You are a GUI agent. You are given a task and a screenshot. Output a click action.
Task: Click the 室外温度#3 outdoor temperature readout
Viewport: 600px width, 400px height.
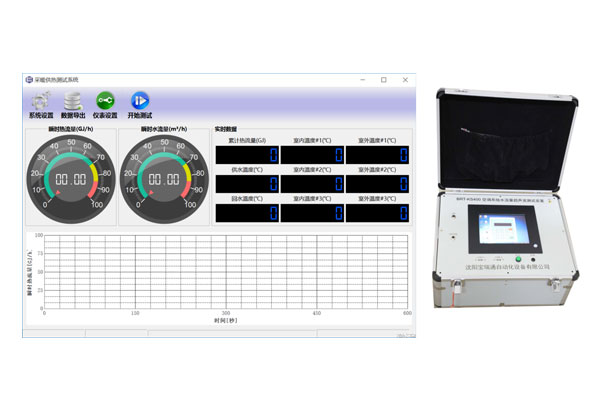click(378, 213)
